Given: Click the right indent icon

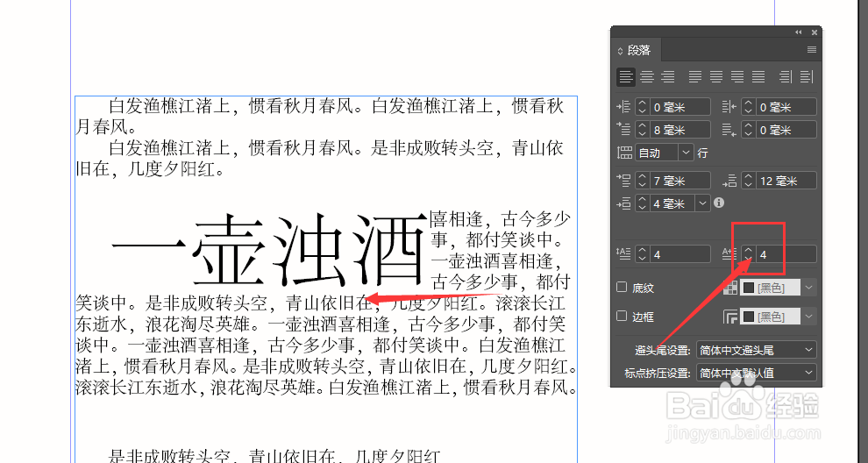Looking at the screenshot, I should pos(729,107).
